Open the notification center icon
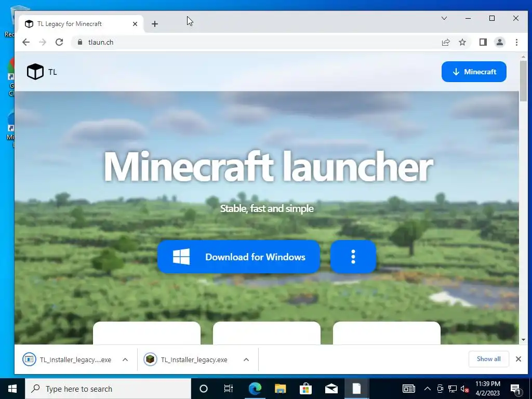Image resolution: width=532 pixels, height=399 pixels. [x=515, y=389]
